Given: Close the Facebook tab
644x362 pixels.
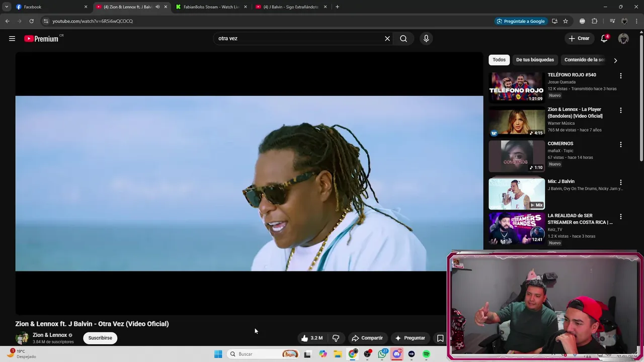Looking at the screenshot, I should click(x=86, y=7).
